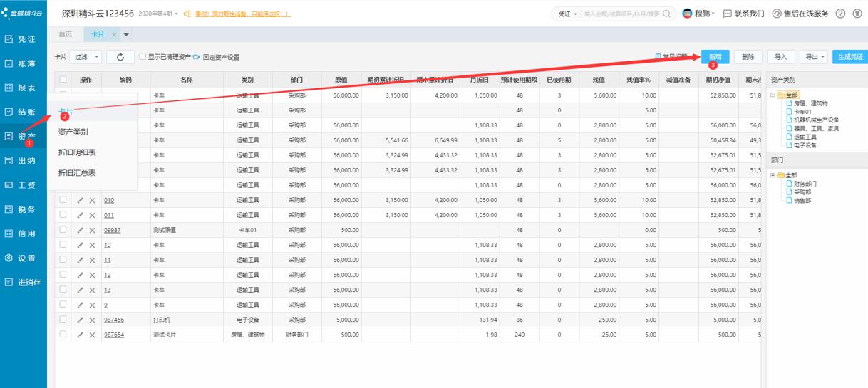Viewport: 868px width, 388px height.
Task: Click the global search input field
Action: [x=620, y=14]
